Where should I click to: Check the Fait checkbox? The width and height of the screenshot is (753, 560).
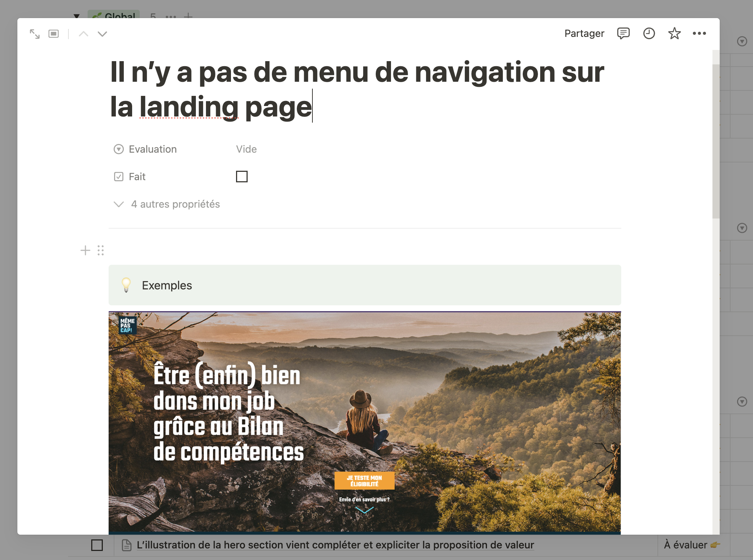(x=242, y=177)
